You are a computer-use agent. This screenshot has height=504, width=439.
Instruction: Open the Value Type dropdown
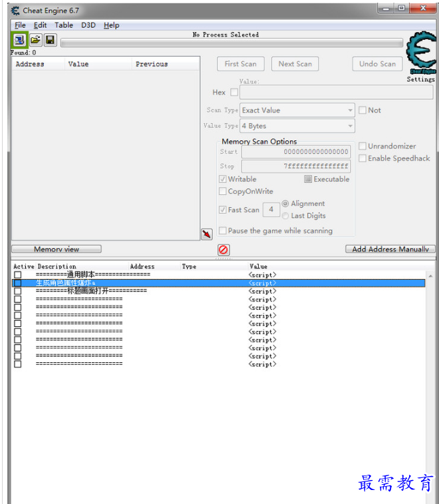(297, 126)
